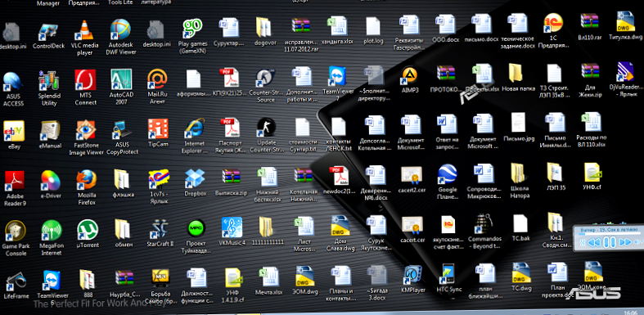Open the ASUS CopyProtect shortcut
Screen dimensions: 644x315
pyautogui.click(x=122, y=137)
